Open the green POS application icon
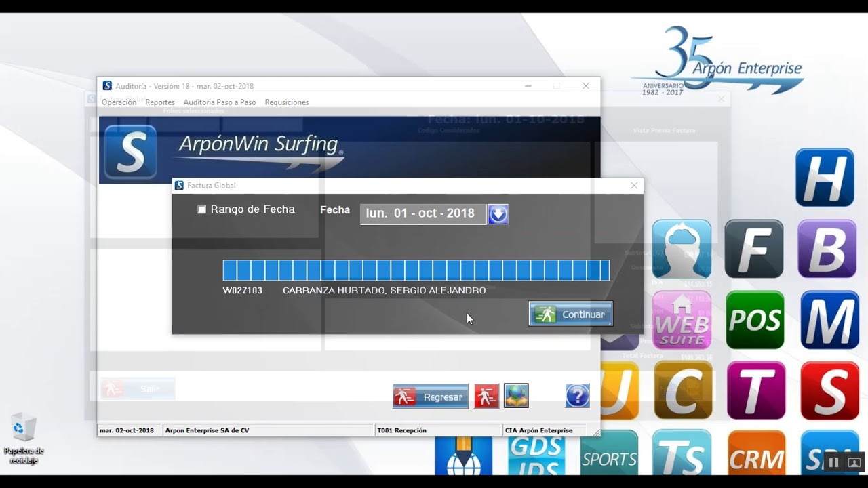The width and height of the screenshot is (868, 488). click(755, 320)
